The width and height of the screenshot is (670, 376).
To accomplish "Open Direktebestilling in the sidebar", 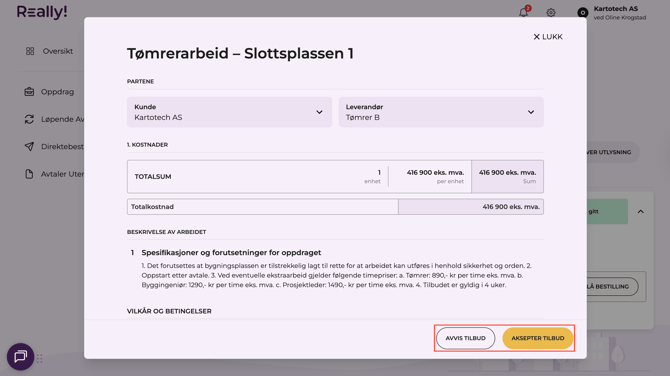I will [62, 147].
